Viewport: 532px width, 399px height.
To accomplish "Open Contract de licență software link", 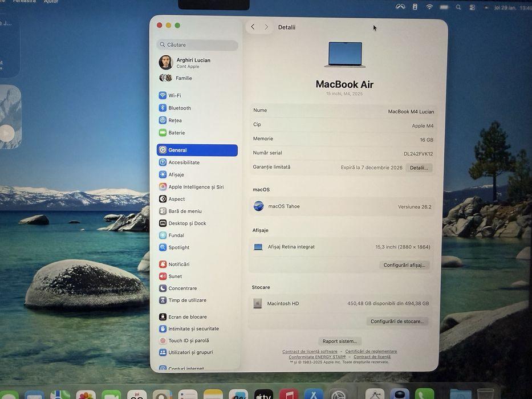I will 310,351.
